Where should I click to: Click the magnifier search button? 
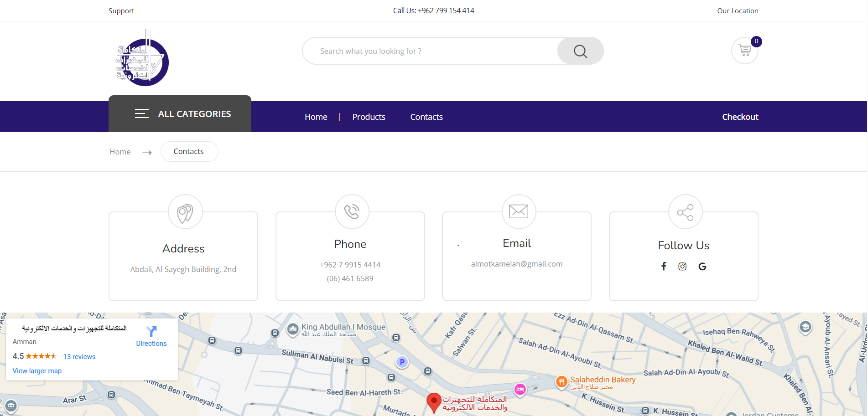[x=580, y=51]
